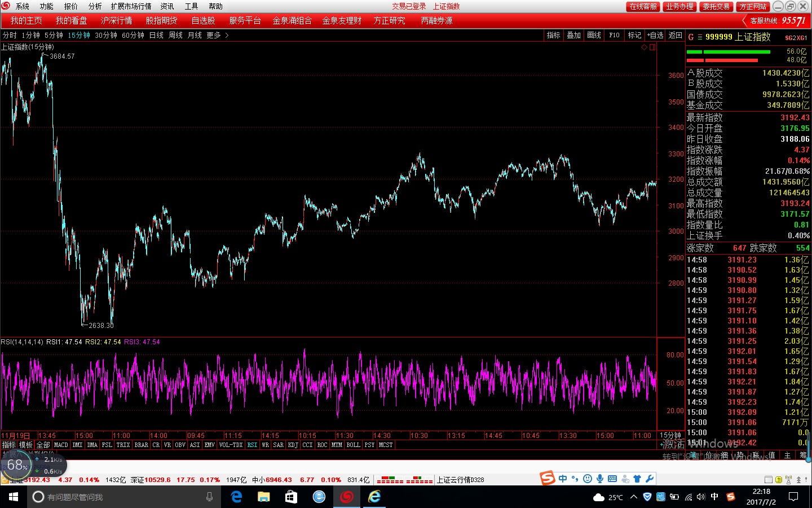Open Internet Explorer from the taskbar
Viewport: 812px width, 508px height.
coord(374,497)
